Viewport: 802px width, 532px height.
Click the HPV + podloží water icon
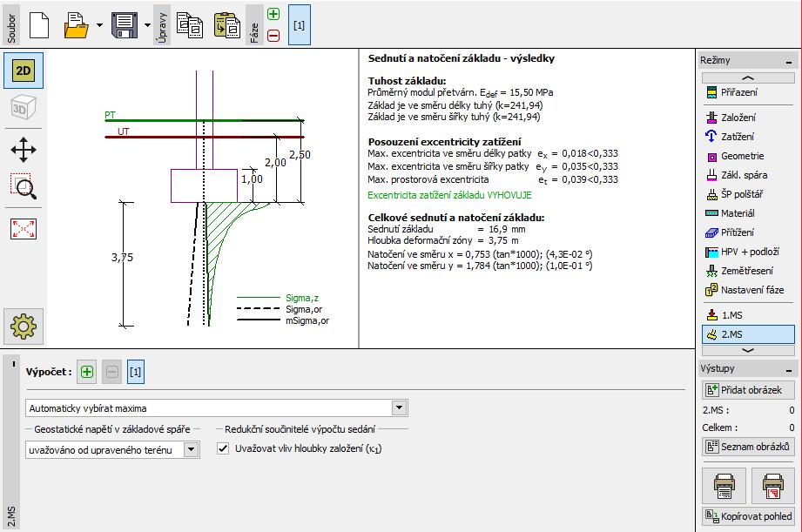[x=711, y=252]
